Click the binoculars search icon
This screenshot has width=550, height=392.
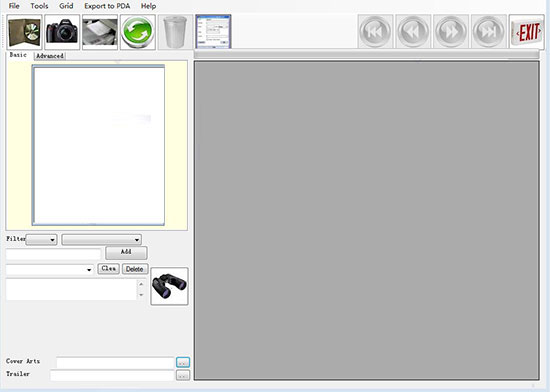[169, 286]
